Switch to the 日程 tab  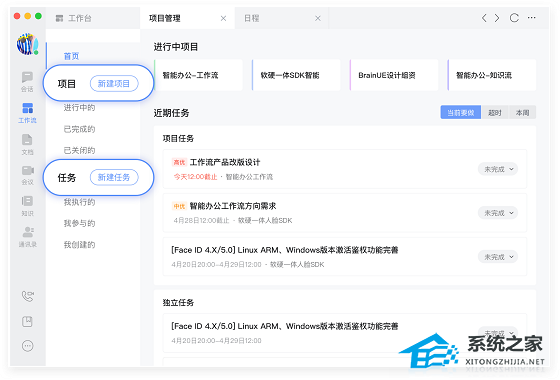[281, 18]
